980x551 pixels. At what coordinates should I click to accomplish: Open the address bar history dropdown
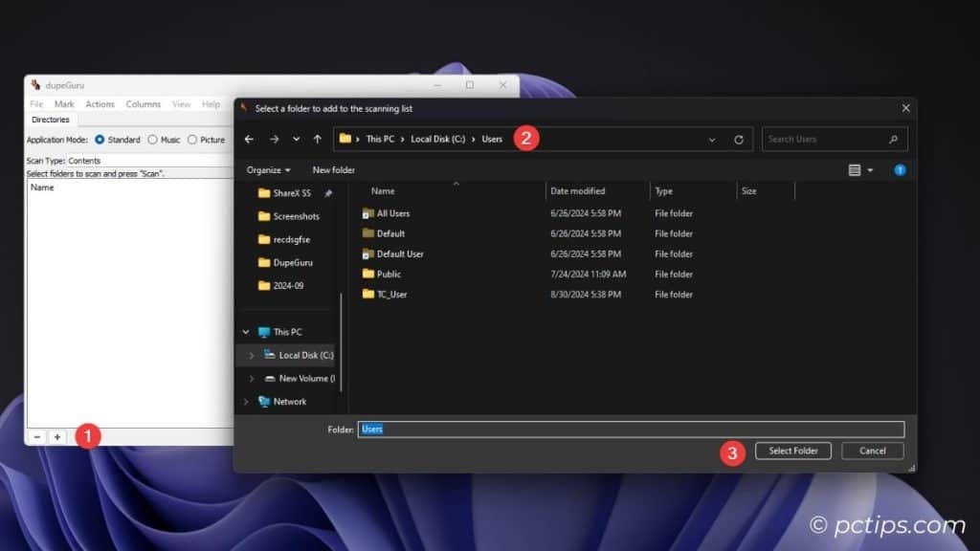712,140
